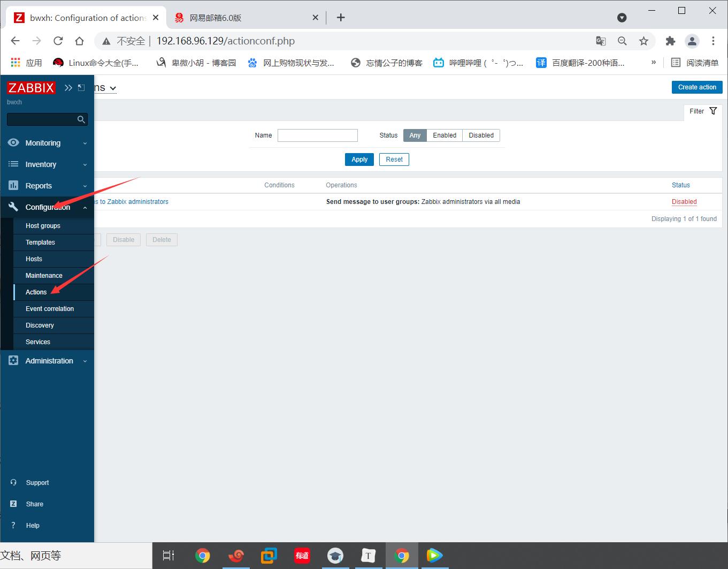Expand the Inventory menu
This screenshot has width=728, height=569.
[85, 165]
